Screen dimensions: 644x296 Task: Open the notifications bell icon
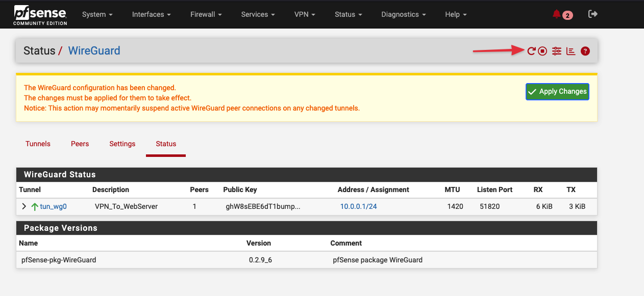coord(557,14)
